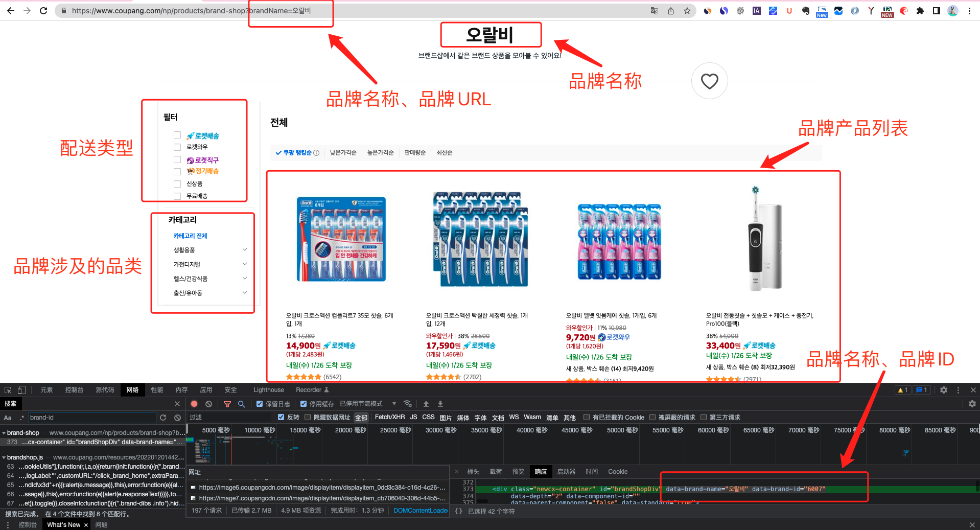Add the brand to favorites with the heart

coord(710,81)
